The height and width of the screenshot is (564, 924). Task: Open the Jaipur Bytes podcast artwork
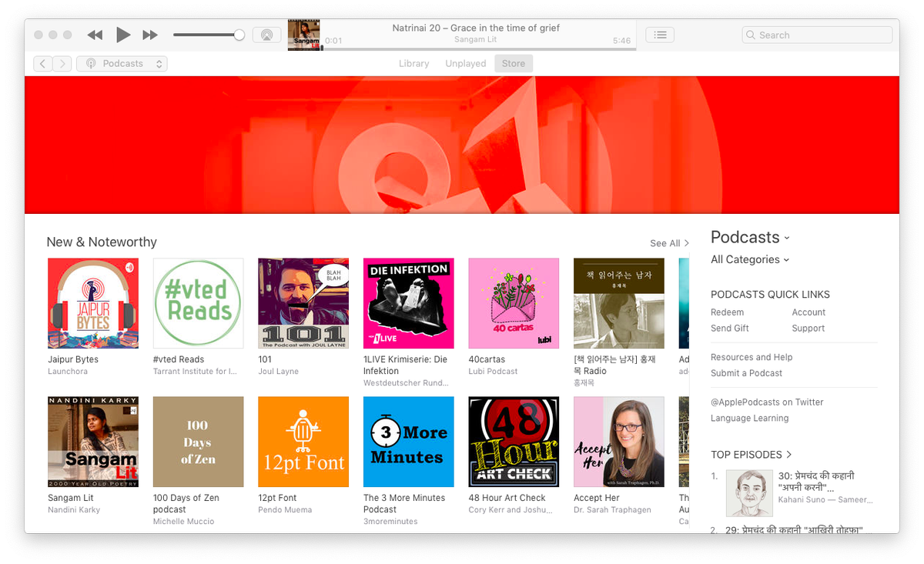[93, 303]
